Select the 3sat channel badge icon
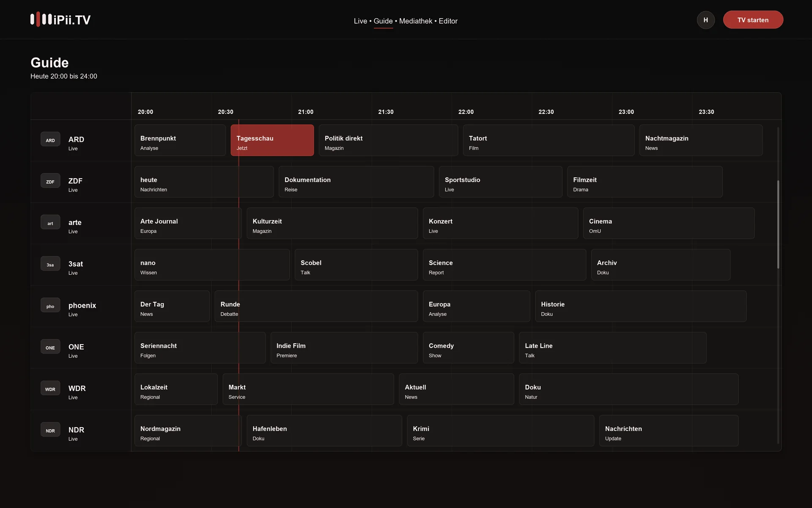This screenshot has width=812, height=508. 50,264
